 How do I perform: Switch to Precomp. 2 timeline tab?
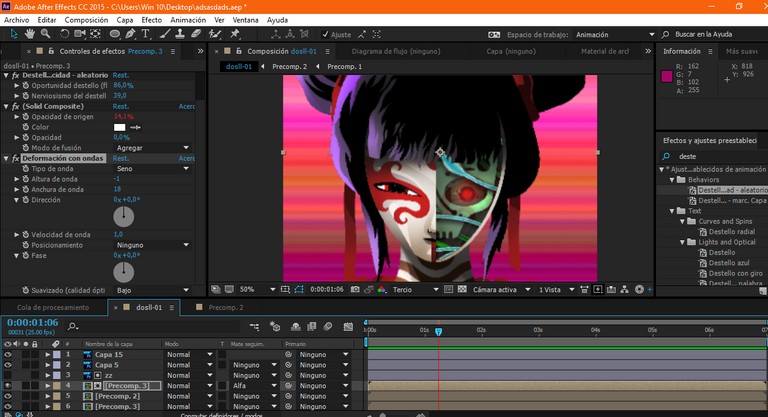click(x=226, y=308)
